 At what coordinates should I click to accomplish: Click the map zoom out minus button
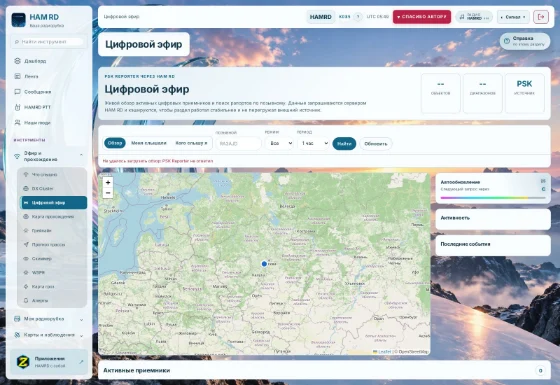tap(108, 193)
